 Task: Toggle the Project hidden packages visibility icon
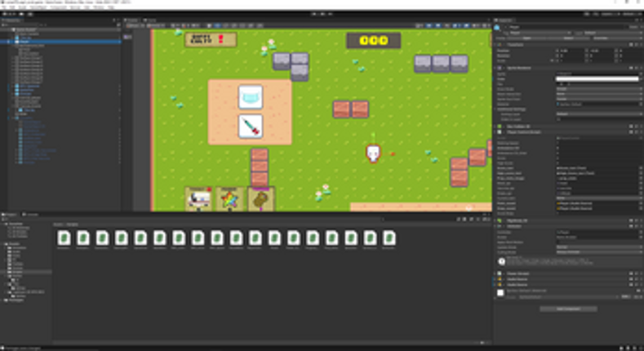485,220
